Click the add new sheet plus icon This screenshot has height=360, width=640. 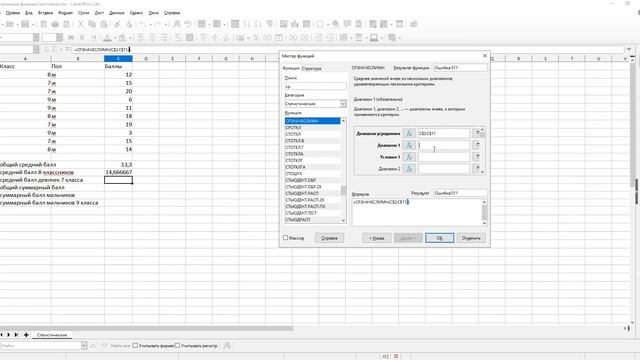point(26,335)
